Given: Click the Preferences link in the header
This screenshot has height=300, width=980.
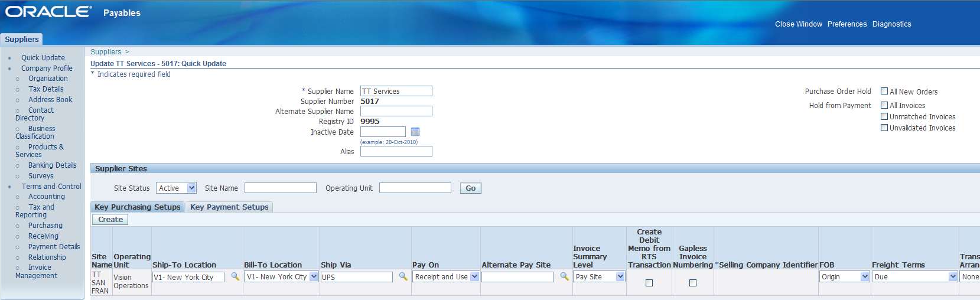Looking at the screenshot, I should click(x=846, y=24).
